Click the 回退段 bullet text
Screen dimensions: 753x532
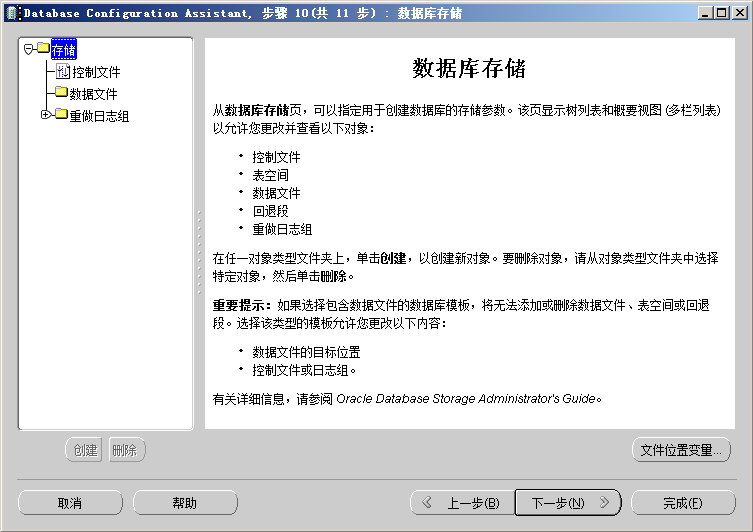pyautogui.click(x=270, y=211)
